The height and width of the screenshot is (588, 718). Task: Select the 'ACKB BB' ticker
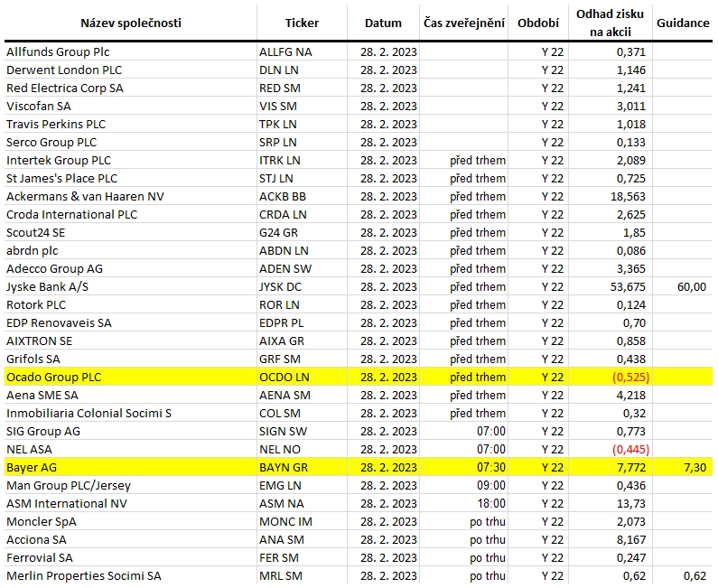click(x=283, y=197)
